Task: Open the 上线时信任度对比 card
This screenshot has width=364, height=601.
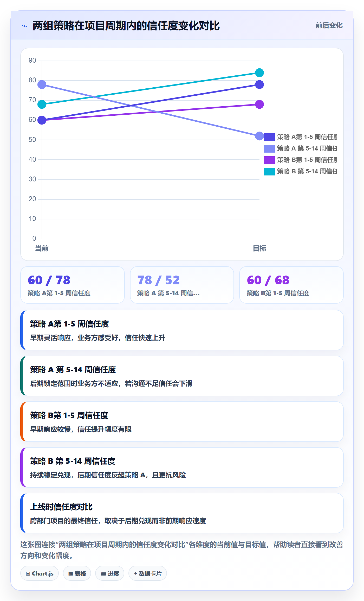Action: point(182,513)
